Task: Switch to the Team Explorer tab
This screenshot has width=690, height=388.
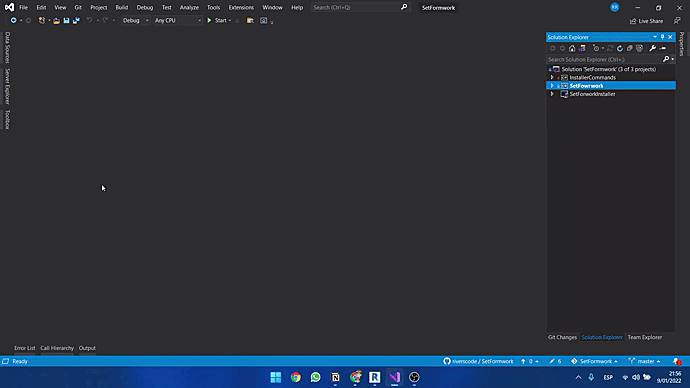Action: [645, 337]
